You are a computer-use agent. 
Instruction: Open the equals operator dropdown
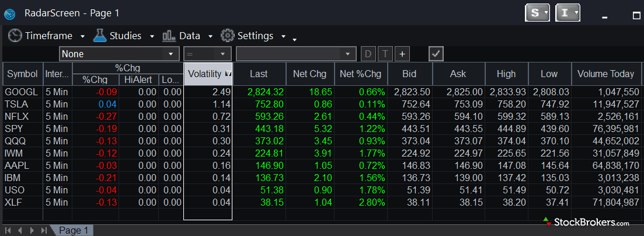click(207, 54)
